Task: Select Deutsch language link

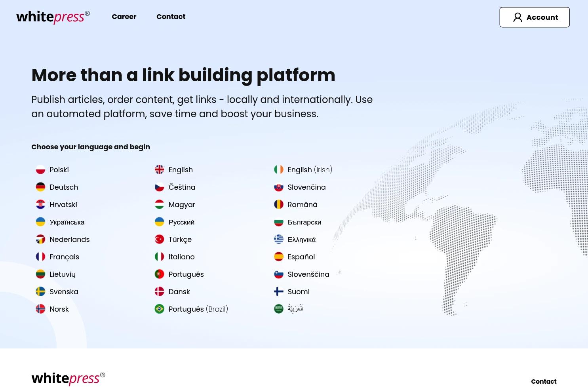Action: [x=64, y=187]
